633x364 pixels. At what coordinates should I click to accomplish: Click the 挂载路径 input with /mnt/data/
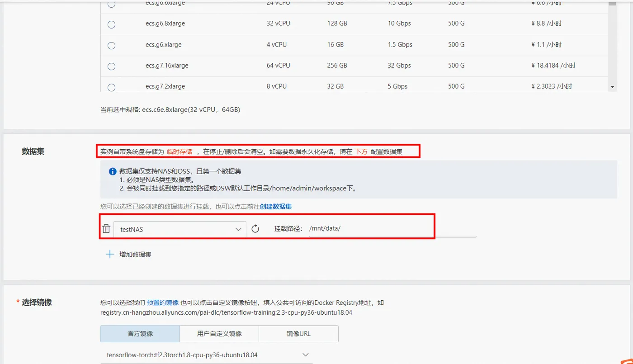pos(392,229)
